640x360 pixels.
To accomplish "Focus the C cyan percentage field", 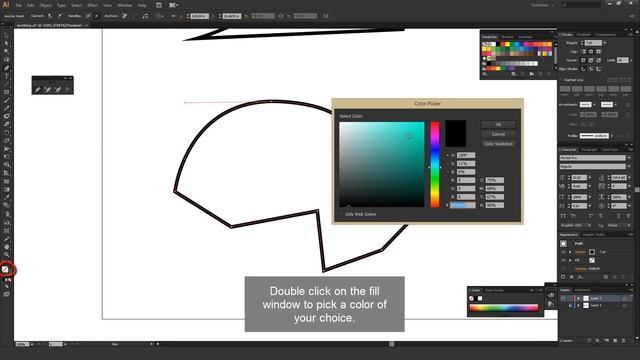I will pos(495,180).
